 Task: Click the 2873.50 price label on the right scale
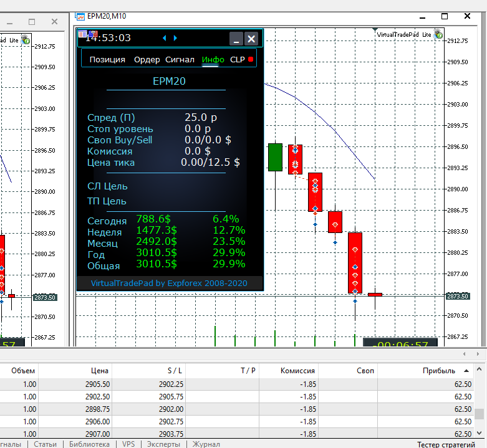(458, 297)
